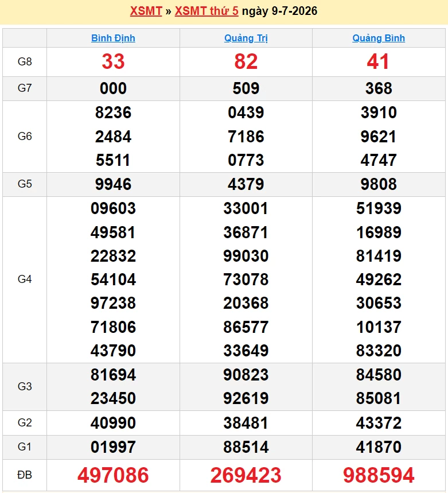Click G3 number 23450
Image resolution: width=448 pixels, height=493 pixels.
(113, 398)
